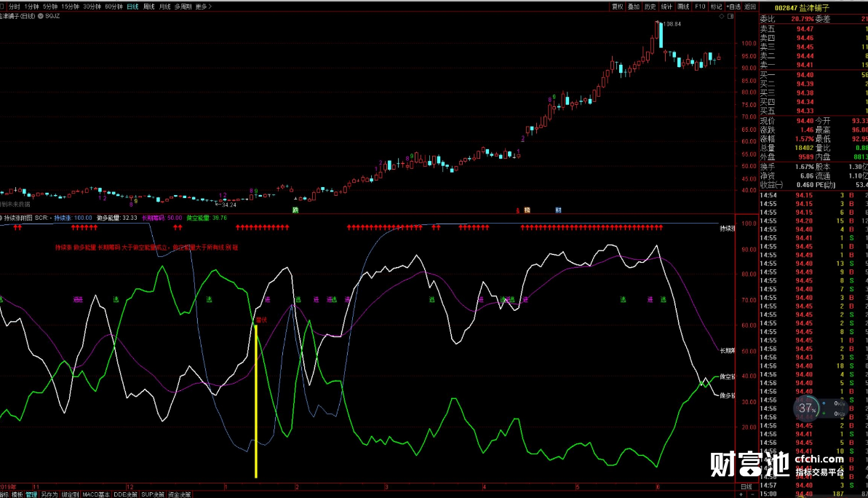Click the 34.24 low price marker
Image resolution: width=868 pixels, height=498 pixels.
(x=229, y=205)
